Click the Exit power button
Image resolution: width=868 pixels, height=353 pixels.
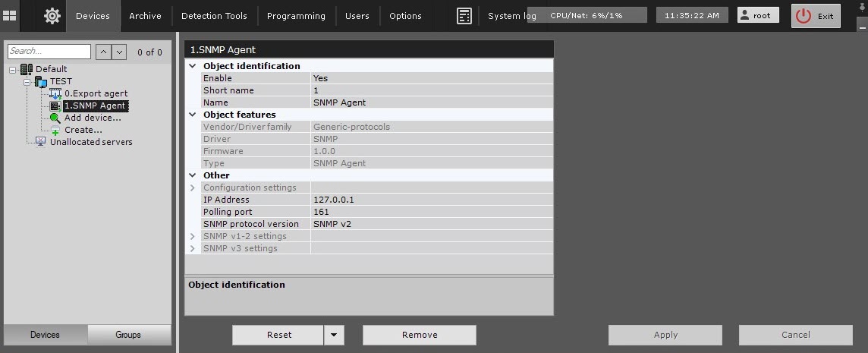pyautogui.click(x=816, y=16)
